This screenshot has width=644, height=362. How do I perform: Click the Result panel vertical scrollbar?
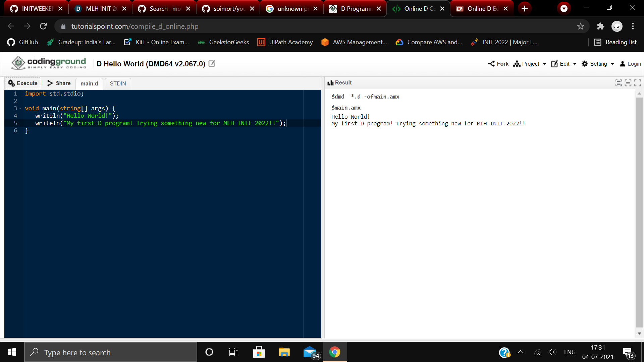[x=639, y=211]
